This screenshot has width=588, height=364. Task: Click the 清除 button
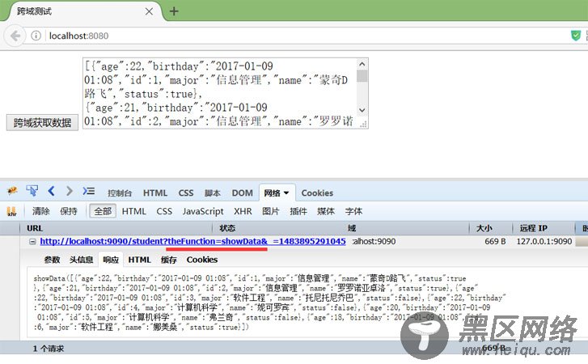point(41,211)
